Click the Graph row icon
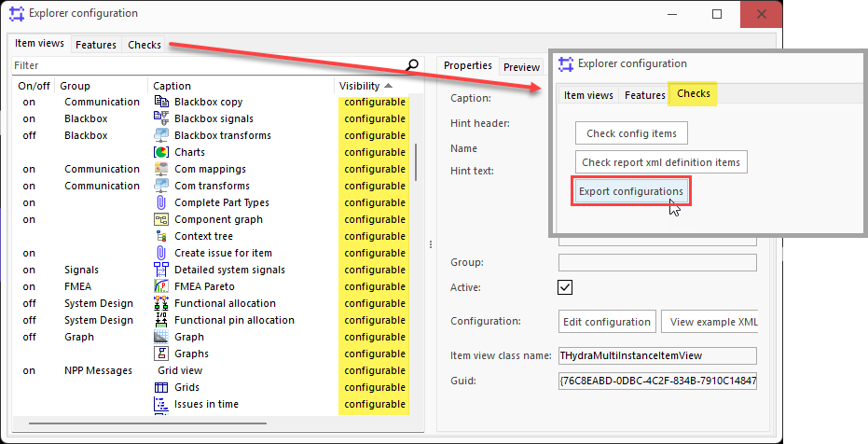868x444 pixels. 161,337
